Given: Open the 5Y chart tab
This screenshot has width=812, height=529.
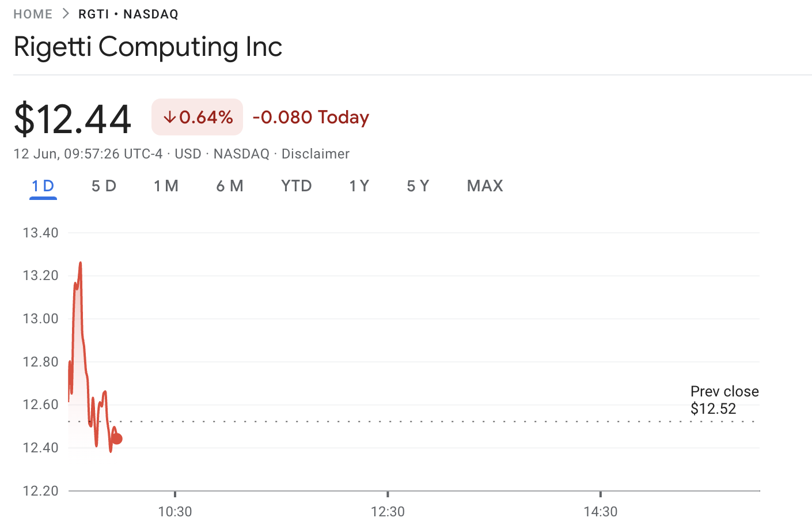Looking at the screenshot, I should pyautogui.click(x=418, y=186).
